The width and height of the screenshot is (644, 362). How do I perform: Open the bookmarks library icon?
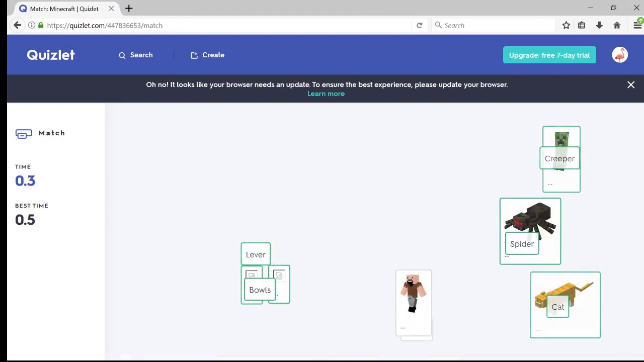pyautogui.click(x=582, y=25)
